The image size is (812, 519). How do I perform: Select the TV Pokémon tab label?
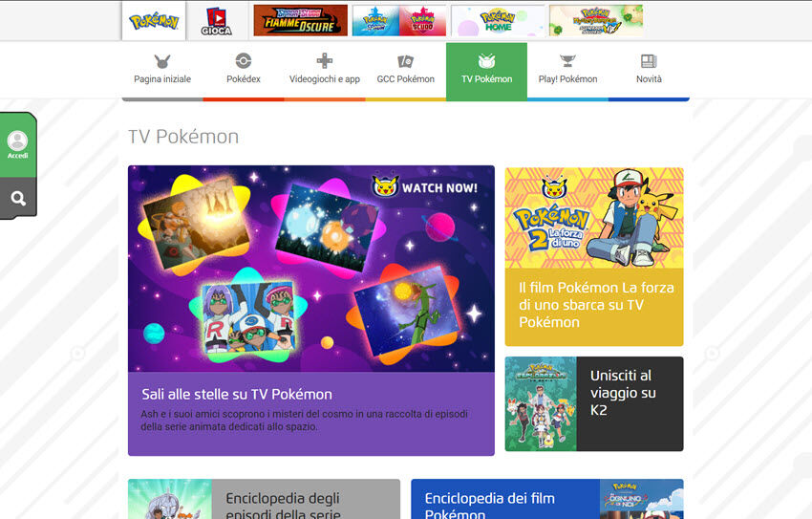[487, 79]
